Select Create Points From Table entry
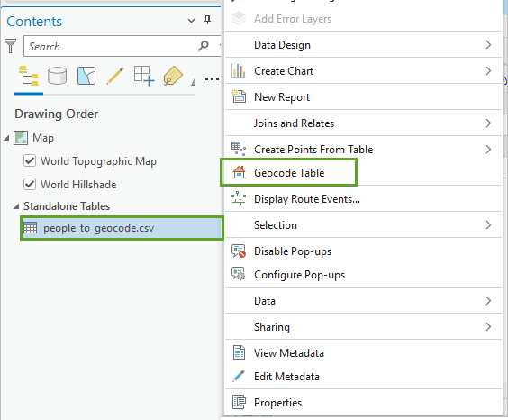Screen dimensions: 508x420 [363, 150]
